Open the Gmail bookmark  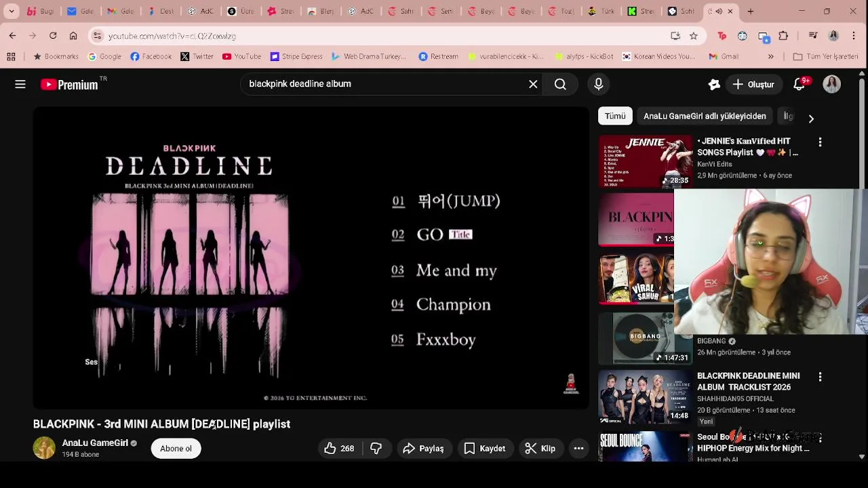click(724, 57)
